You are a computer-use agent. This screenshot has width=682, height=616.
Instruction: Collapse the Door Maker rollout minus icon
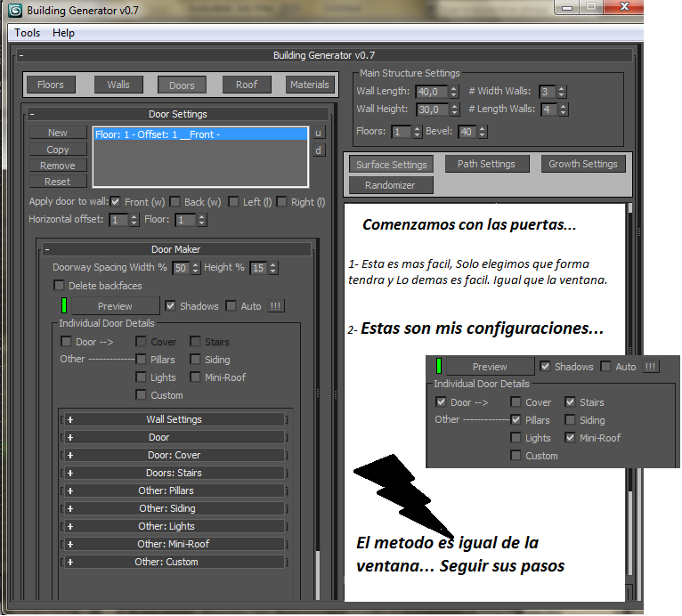(47, 250)
